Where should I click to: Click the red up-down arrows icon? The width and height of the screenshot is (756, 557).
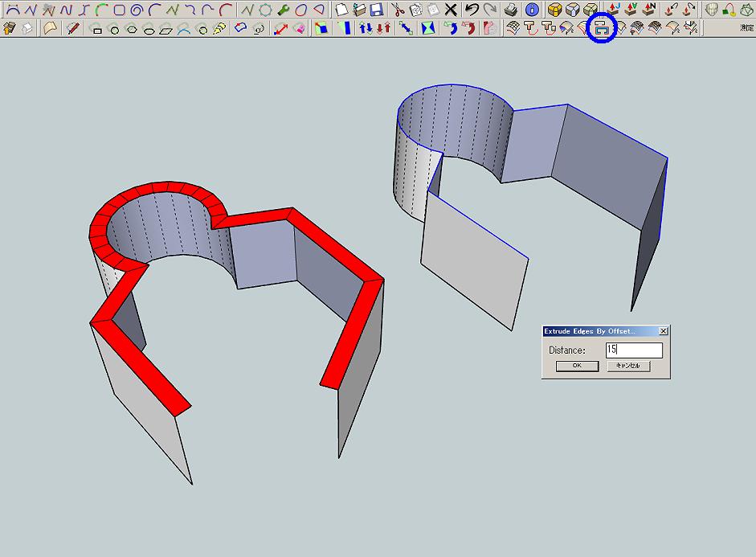(x=384, y=28)
